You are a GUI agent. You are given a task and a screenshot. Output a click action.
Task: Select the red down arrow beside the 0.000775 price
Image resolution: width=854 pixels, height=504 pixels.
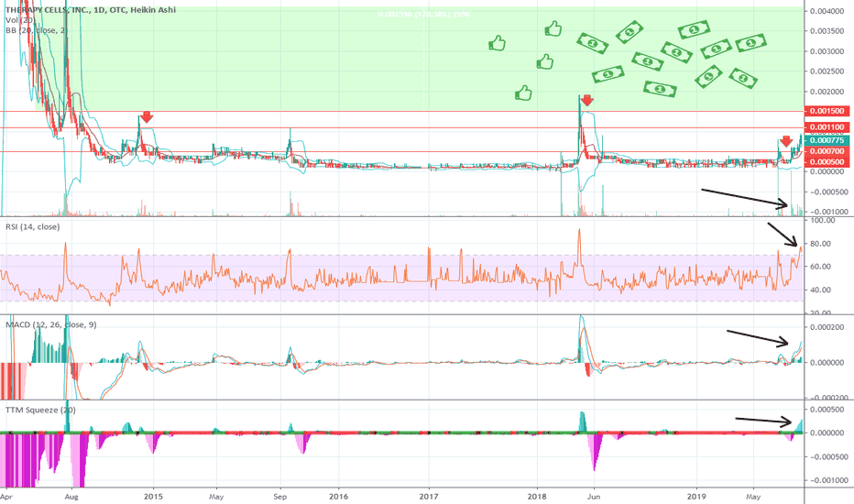785,141
